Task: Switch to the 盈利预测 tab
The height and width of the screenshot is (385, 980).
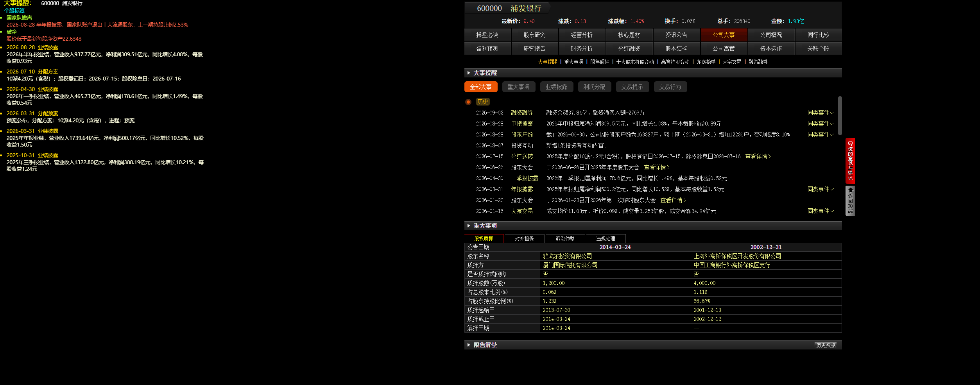Action: tap(487, 48)
